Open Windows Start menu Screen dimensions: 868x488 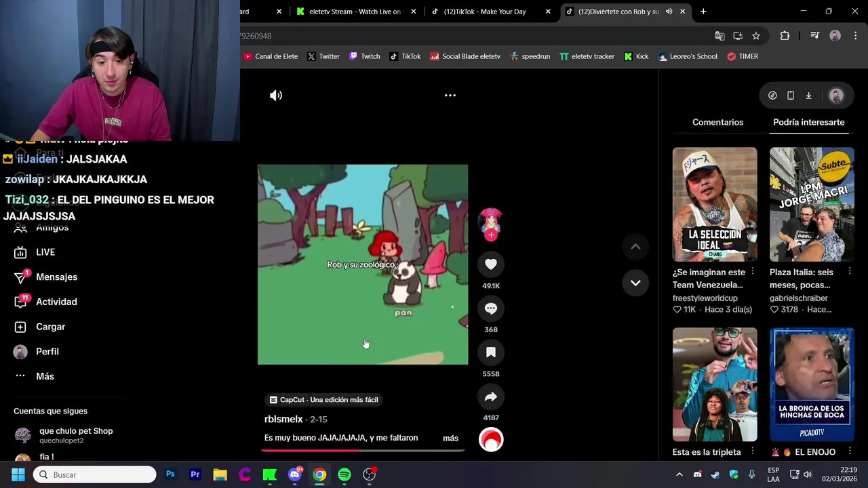pos(18,474)
